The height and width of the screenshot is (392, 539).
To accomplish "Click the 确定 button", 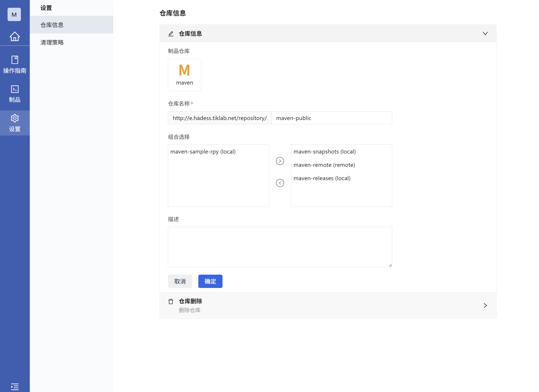I will [x=210, y=281].
